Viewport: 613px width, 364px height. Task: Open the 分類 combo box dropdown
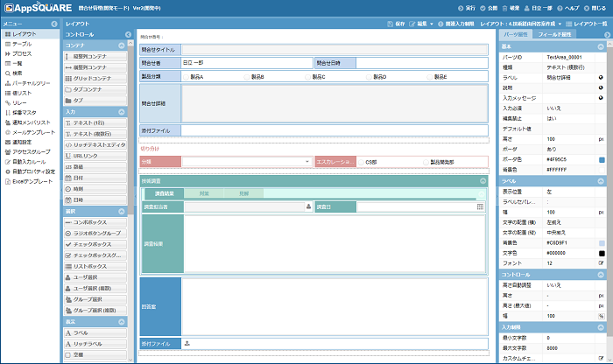pos(307,162)
